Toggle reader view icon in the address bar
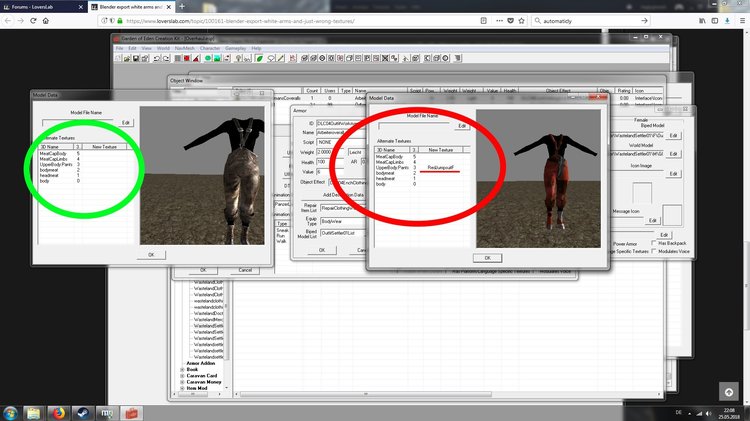 click(484, 21)
